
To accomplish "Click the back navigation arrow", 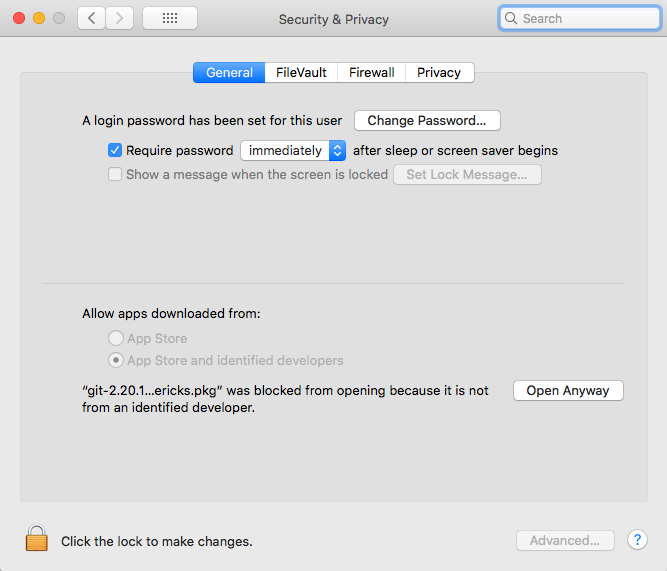I will pyautogui.click(x=91, y=18).
